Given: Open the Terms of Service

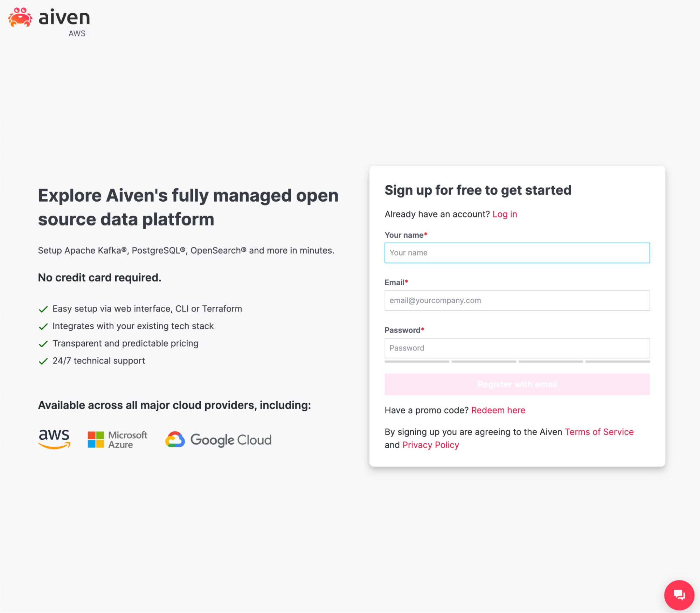Looking at the screenshot, I should (599, 432).
